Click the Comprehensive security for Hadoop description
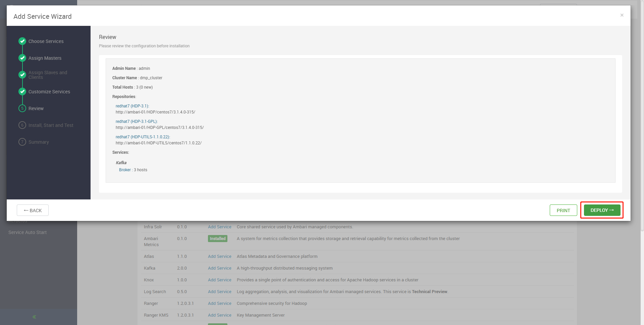This screenshot has width=644, height=325. coord(272,304)
